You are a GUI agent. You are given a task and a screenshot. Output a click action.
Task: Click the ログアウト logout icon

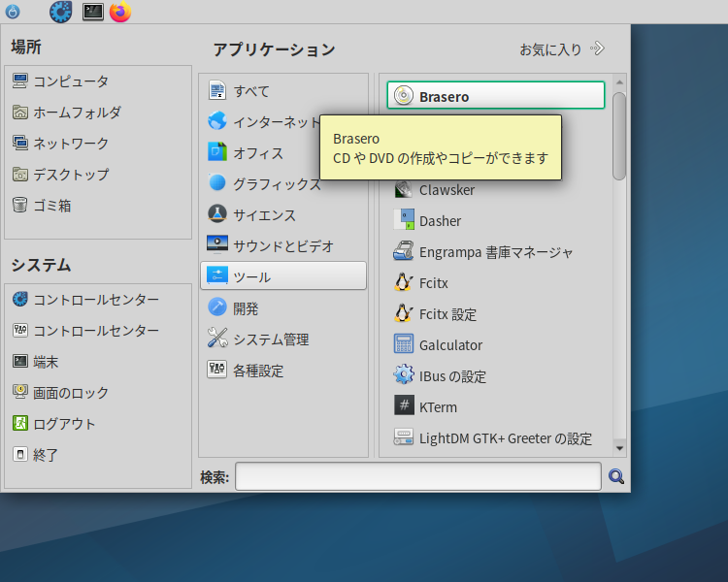pos(20,423)
